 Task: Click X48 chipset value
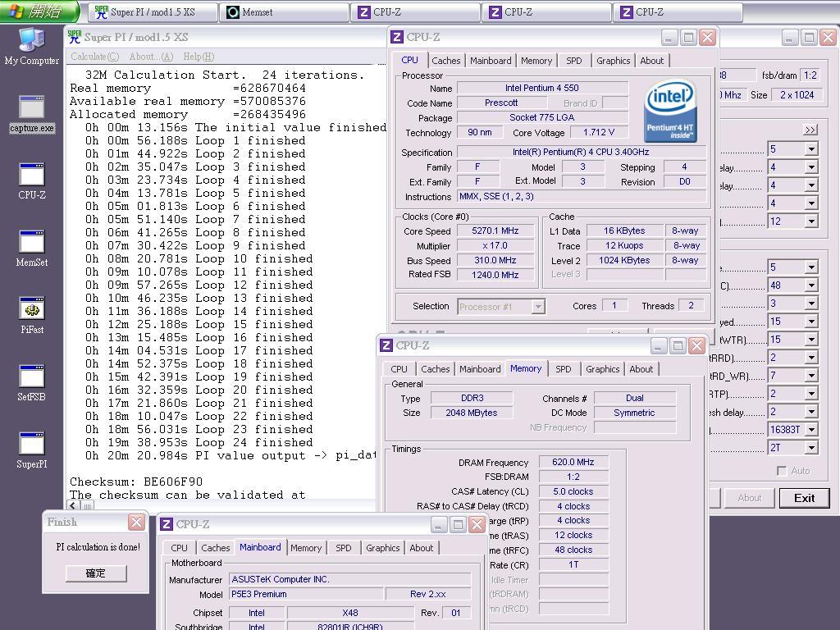click(x=349, y=613)
